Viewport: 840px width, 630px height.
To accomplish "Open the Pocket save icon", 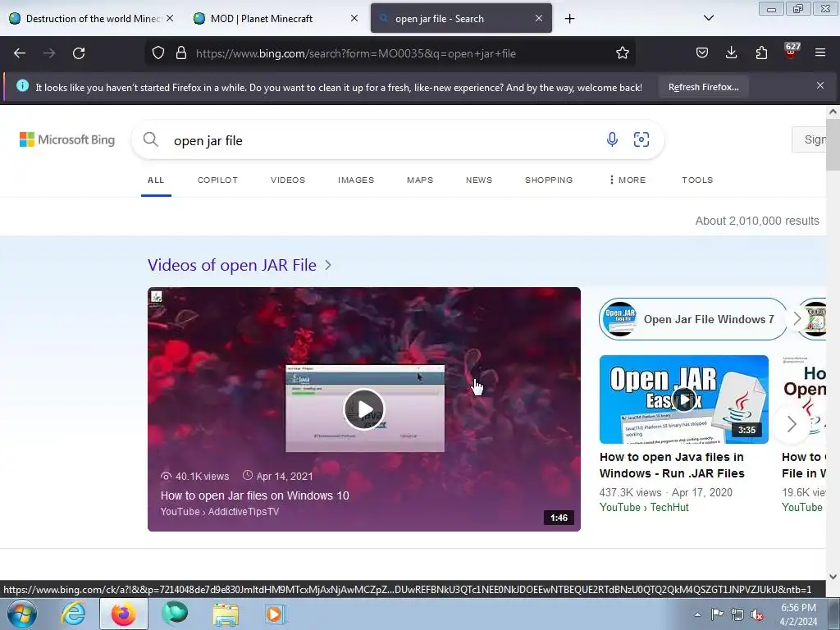I will [702, 53].
